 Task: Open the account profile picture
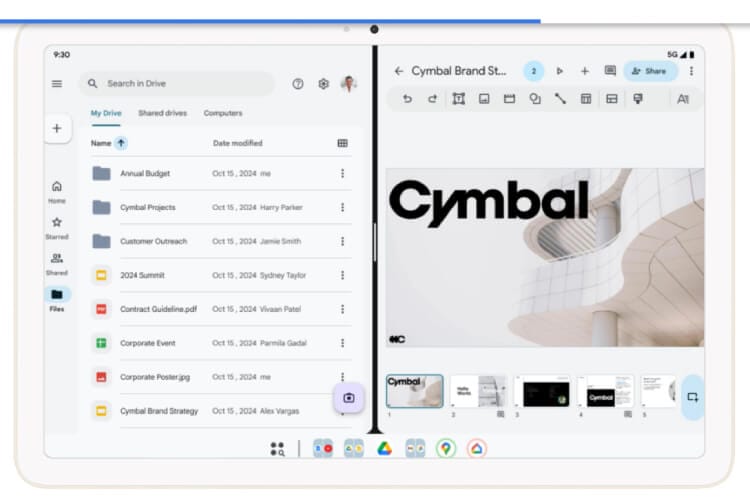[x=349, y=84]
